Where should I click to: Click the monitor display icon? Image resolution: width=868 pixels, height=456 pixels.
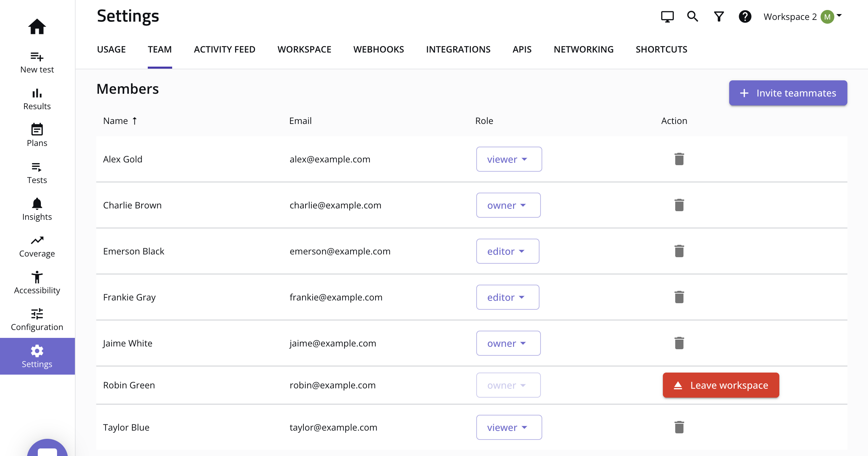click(667, 16)
